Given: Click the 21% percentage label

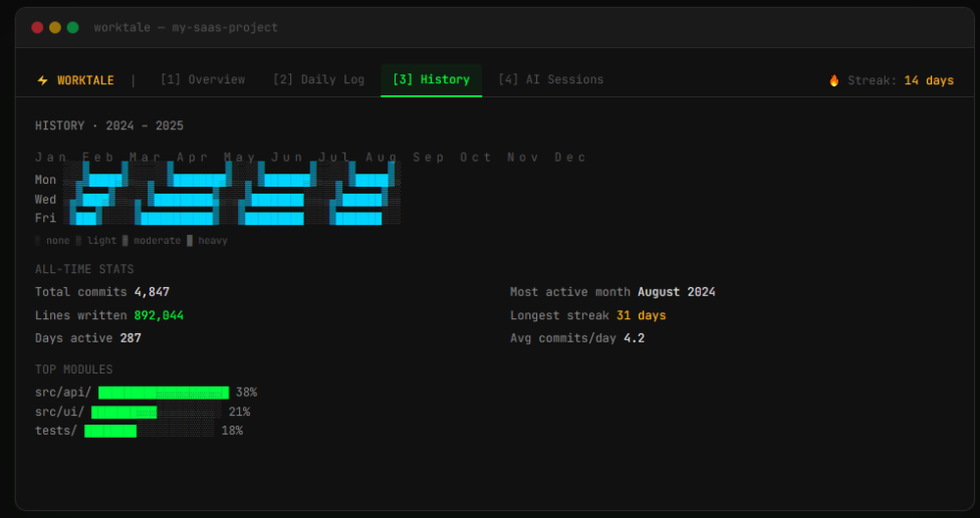Looking at the screenshot, I should [x=239, y=412].
